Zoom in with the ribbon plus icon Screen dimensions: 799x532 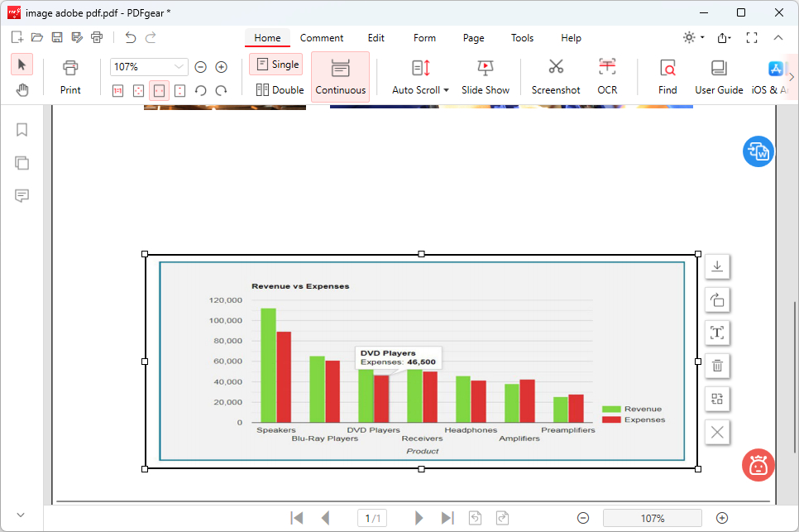point(221,67)
